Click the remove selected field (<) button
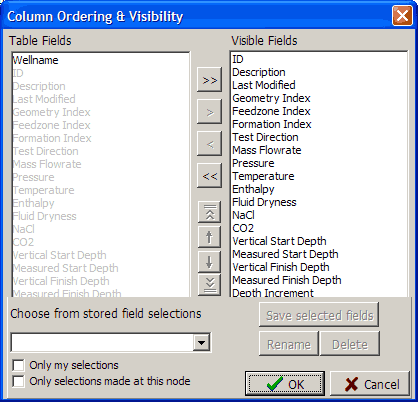The height and width of the screenshot is (402, 418). pyautogui.click(x=209, y=144)
